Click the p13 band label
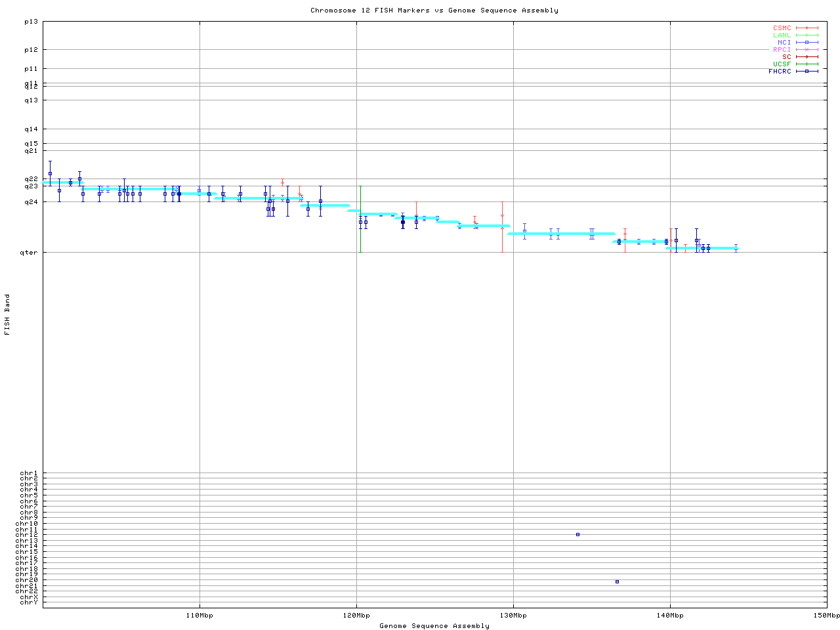Screen dimensions: 840x630 point(31,22)
